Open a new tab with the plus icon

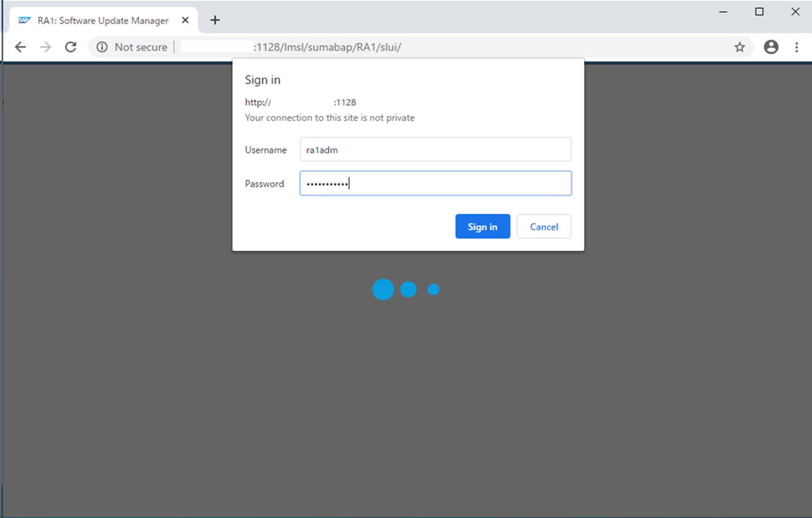[x=214, y=20]
